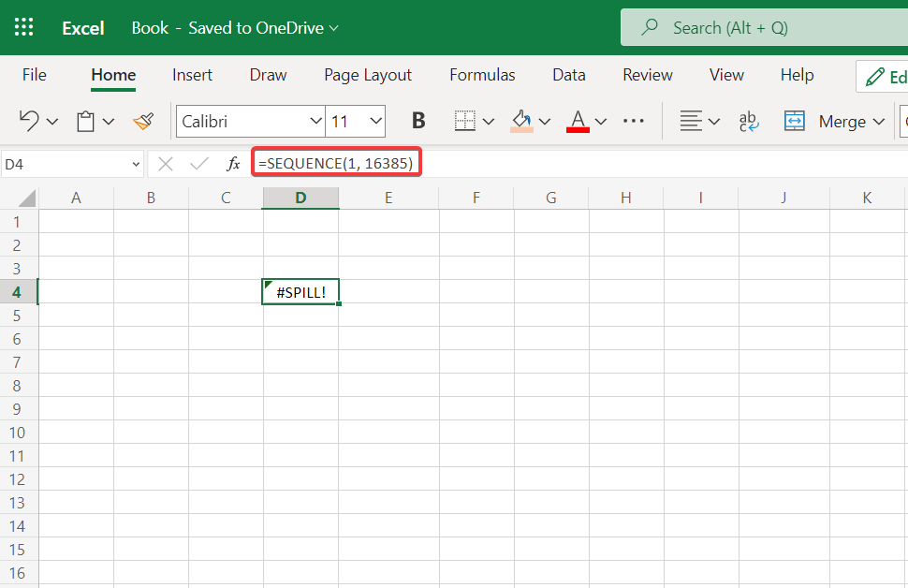The width and height of the screenshot is (908, 588).
Task: Click the #SPILL! cell D4
Action: pos(300,292)
